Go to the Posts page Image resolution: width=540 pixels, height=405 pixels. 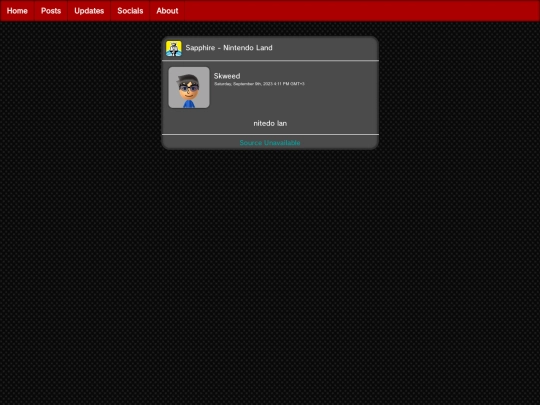point(51,11)
